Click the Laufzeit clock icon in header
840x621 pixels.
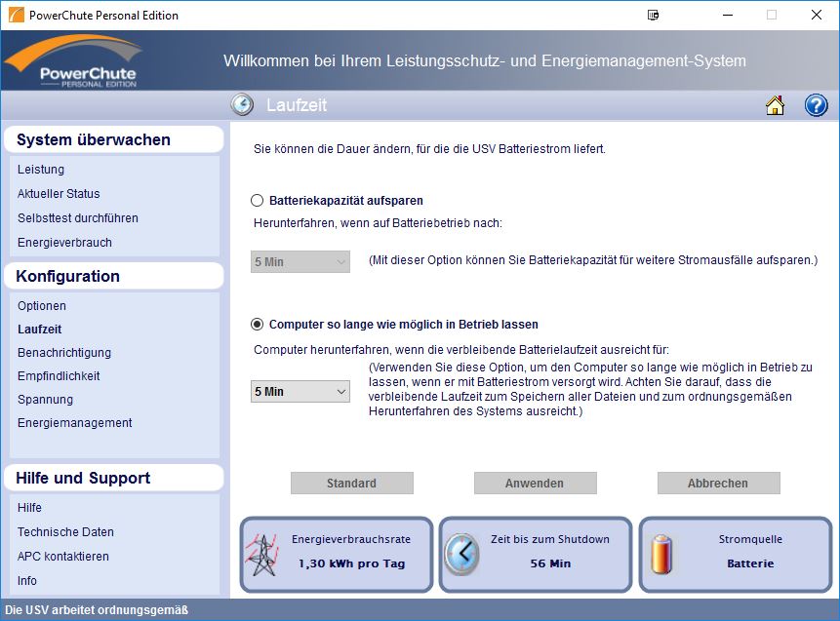(242, 104)
